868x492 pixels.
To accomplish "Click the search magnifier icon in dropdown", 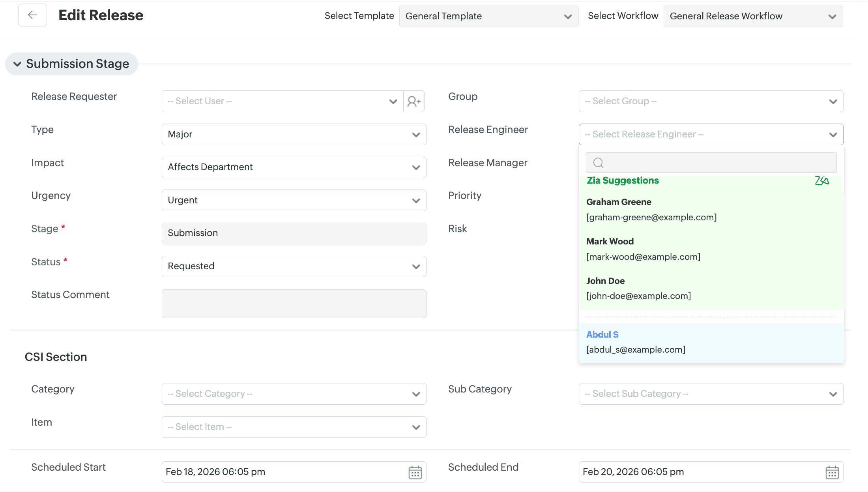I will pos(598,163).
